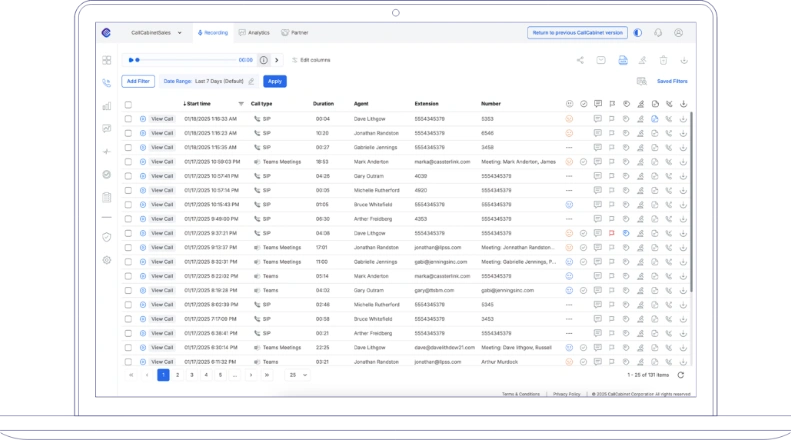Open the Partner tab
The image size is (791, 440).
[295, 33]
